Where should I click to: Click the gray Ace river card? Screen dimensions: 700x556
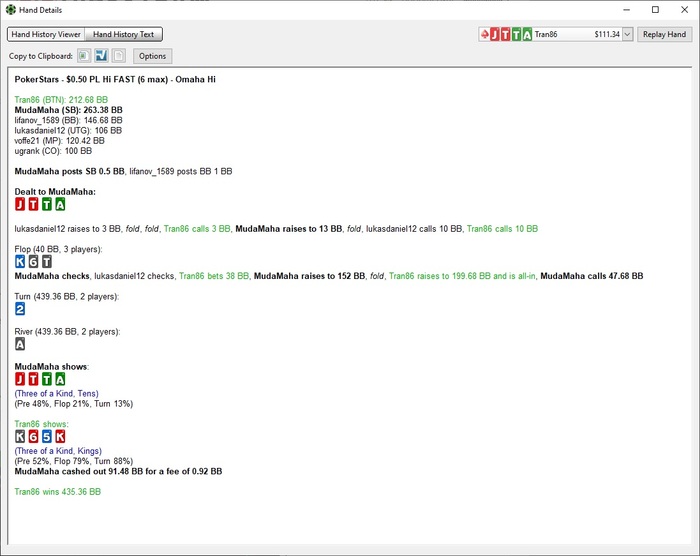click(x=20, y=344)
